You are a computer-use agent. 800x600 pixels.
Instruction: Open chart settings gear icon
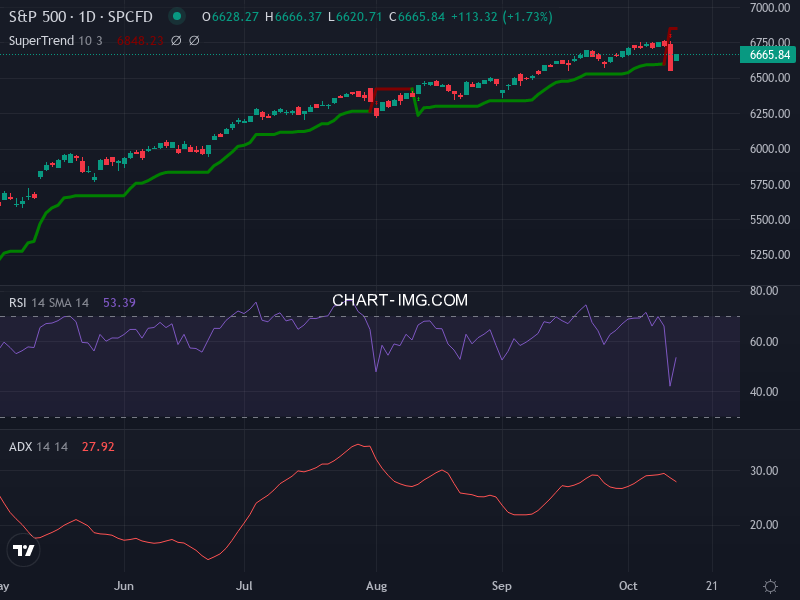coord(770,586)
